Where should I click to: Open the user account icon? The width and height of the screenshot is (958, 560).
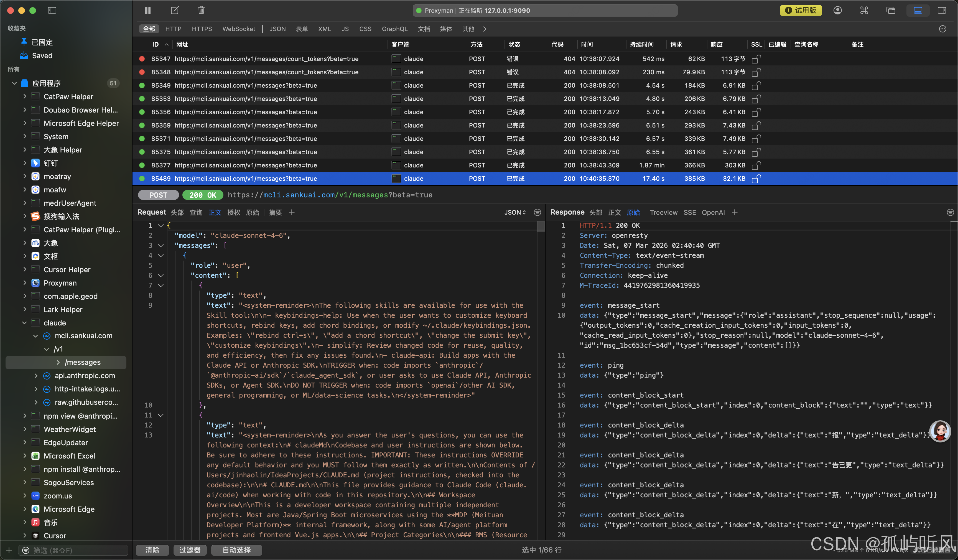pos(837,10)
